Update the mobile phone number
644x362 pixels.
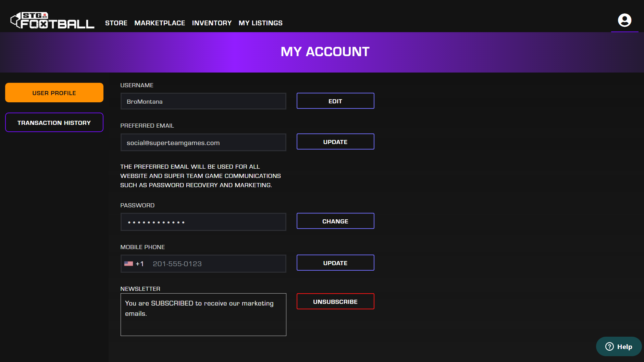click(x=335, y=263)
